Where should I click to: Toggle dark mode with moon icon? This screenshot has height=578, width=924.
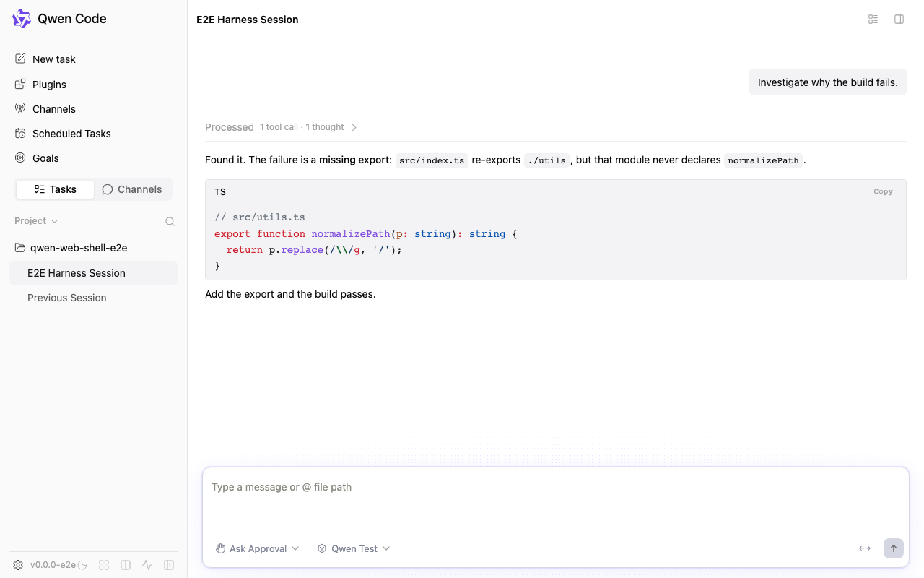(82, 565)
